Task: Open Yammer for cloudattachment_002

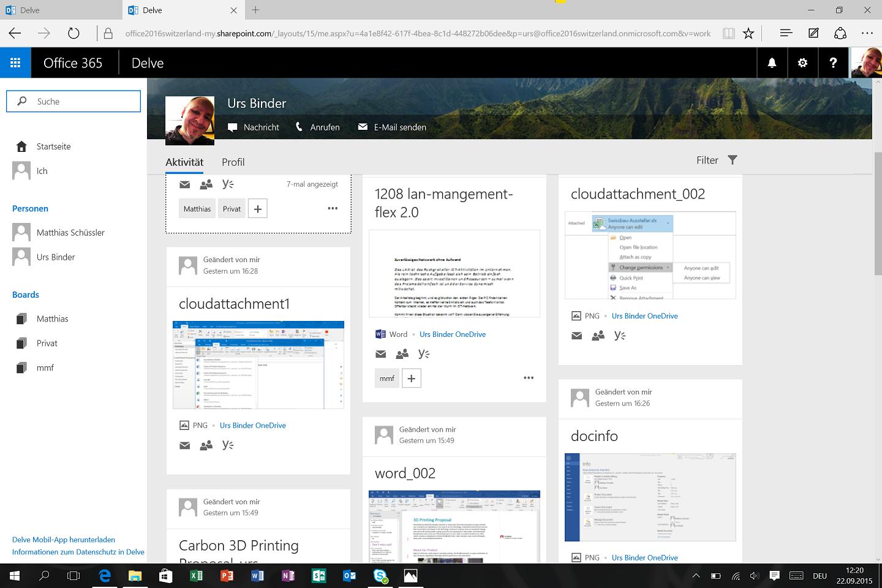Action: coord(620,336)
